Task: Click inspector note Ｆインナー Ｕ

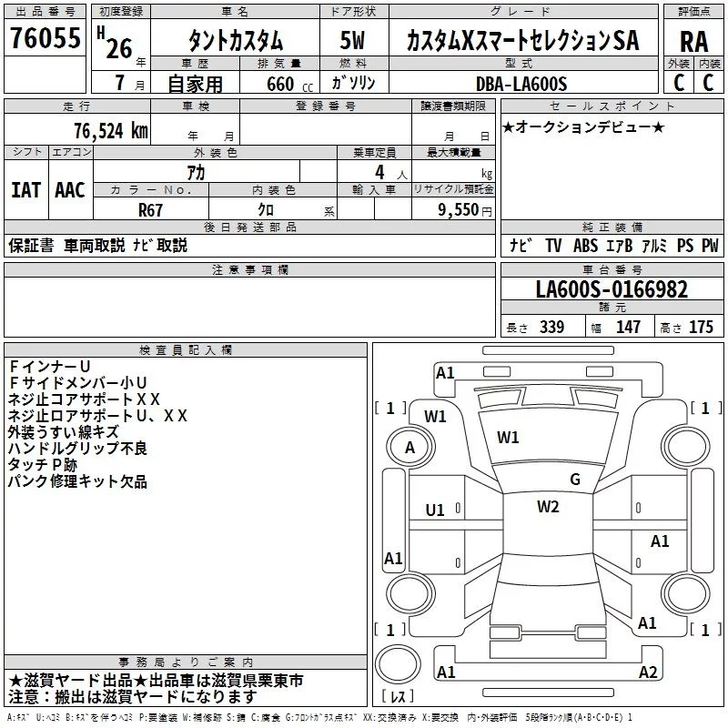Action: (x=49, y=367)
